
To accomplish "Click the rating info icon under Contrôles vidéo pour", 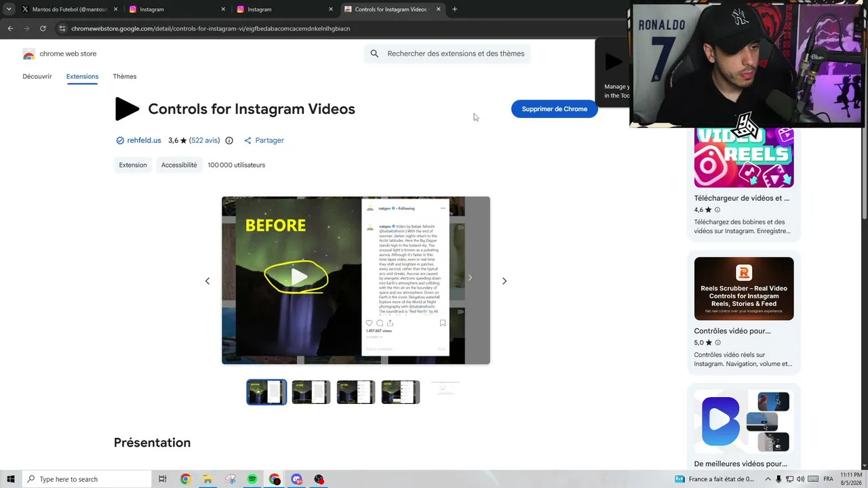I will tap(717, 343).
